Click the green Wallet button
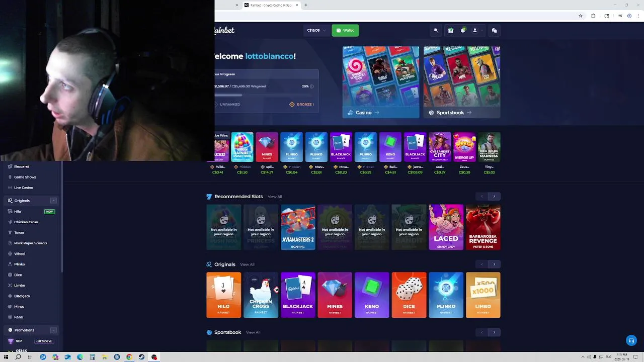 345,30
